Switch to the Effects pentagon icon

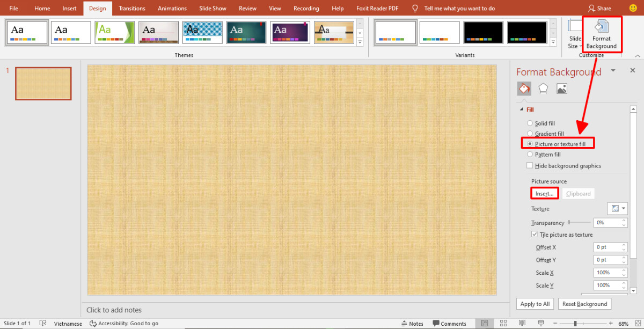[543, 89]
